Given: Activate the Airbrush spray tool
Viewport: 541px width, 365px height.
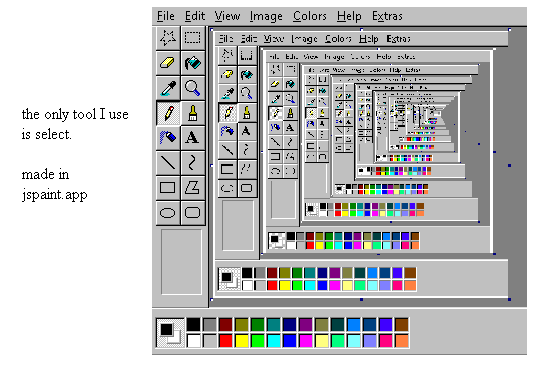Looking at the screenshot, I should point(168,138).
